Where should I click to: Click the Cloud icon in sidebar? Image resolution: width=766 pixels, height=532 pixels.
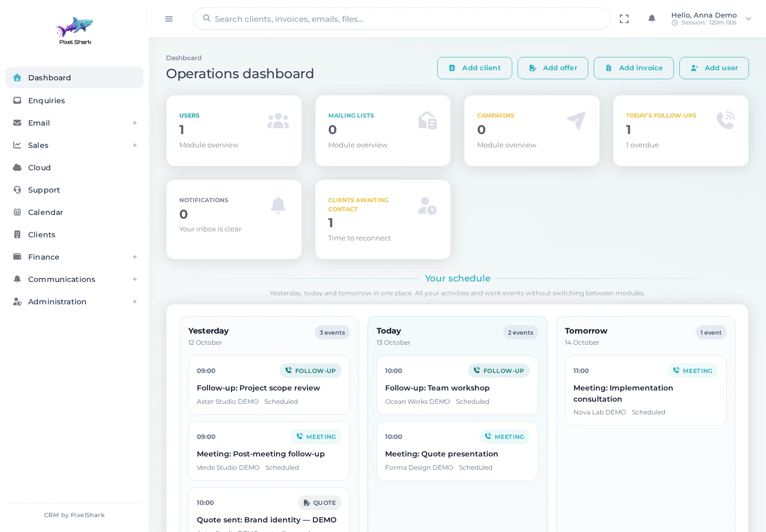[18, 168]
